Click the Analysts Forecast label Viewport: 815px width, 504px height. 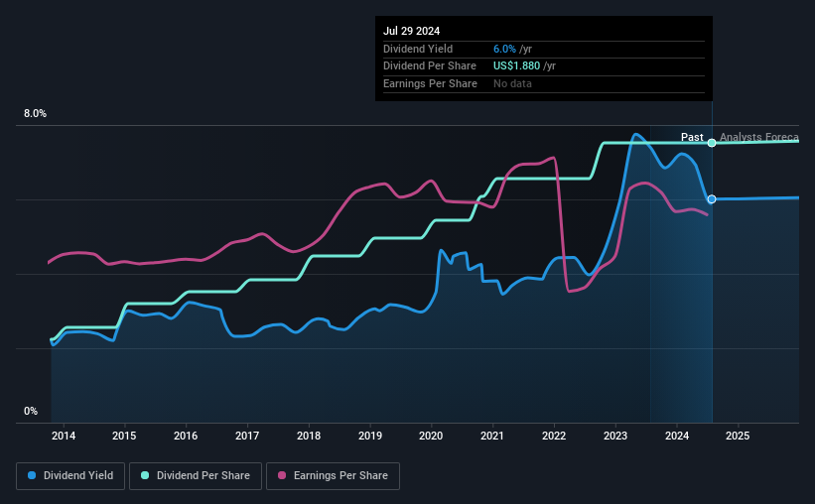pyautogui.click(x=758, y=137)
